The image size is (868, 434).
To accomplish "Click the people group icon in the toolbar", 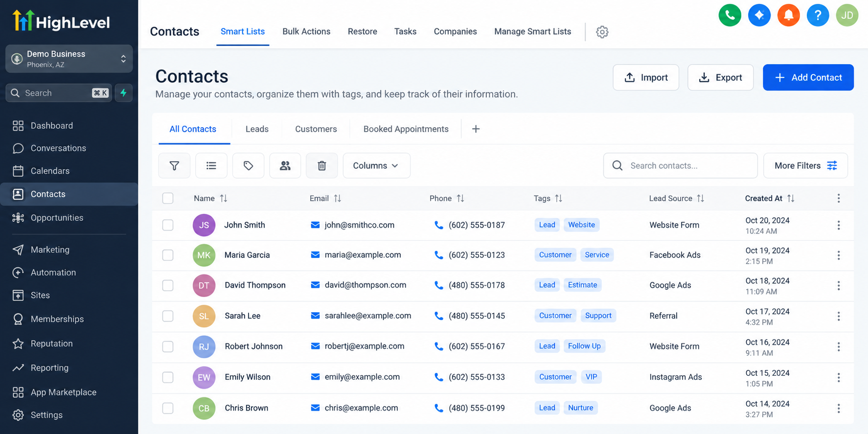I will [285, 166].
